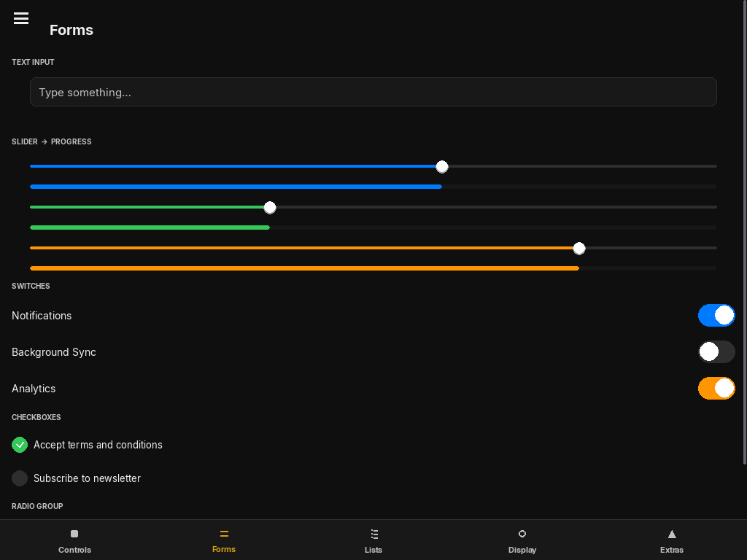The image size is (747, 560).
Task: Click the orange slider handle
Action: click(579, 248)
